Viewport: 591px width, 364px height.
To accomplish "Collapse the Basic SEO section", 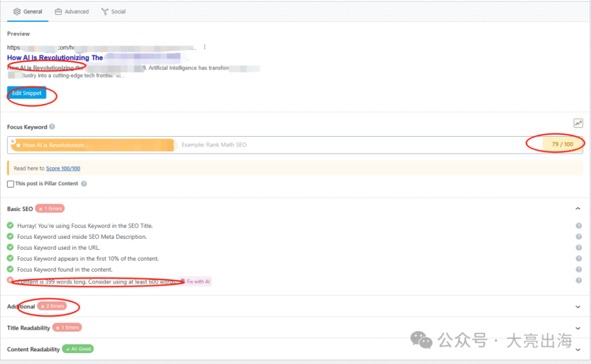I will 578,209.
